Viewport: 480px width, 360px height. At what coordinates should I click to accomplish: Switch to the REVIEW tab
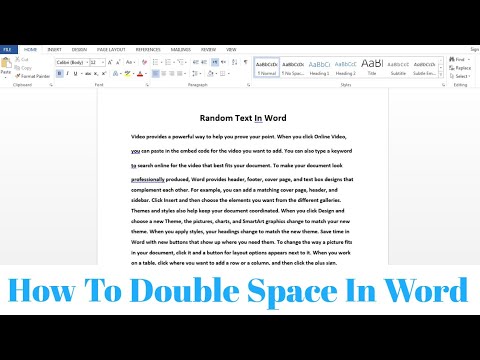208,49
